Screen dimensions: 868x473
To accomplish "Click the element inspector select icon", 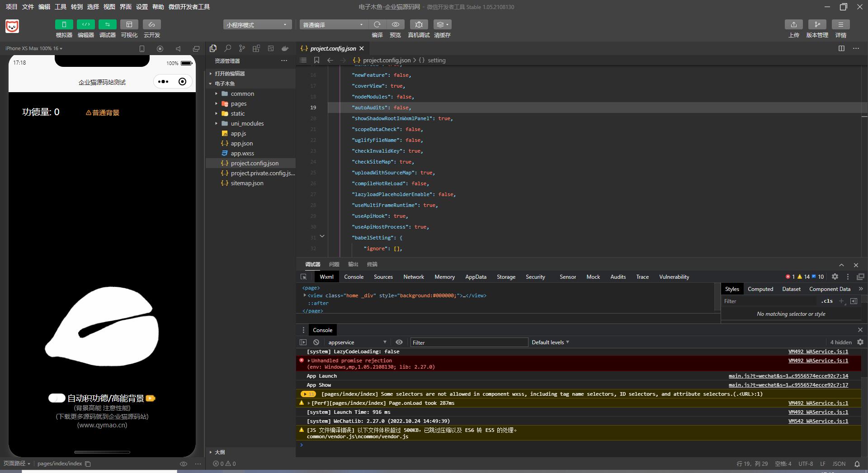I will click(304, 277).
